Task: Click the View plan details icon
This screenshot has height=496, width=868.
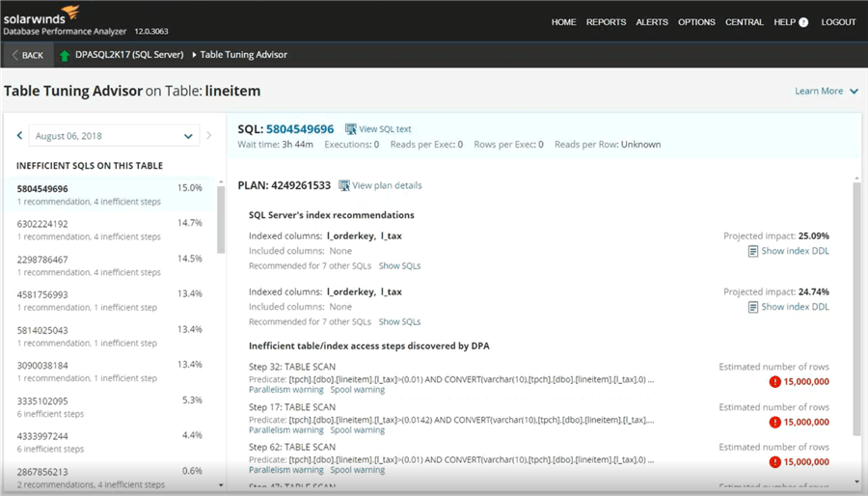Action: coord(344,185)
